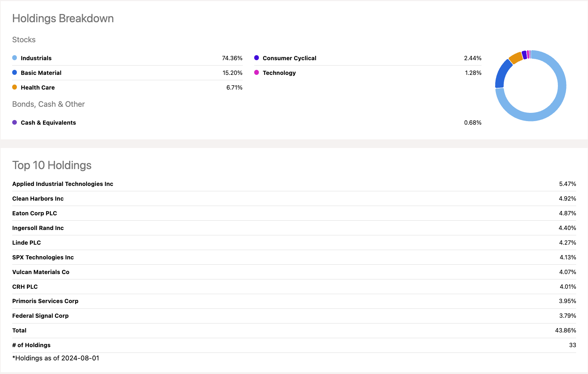Select Primoris Services Corp holding
Screen dimensions: 588x374
click(45, 301)
